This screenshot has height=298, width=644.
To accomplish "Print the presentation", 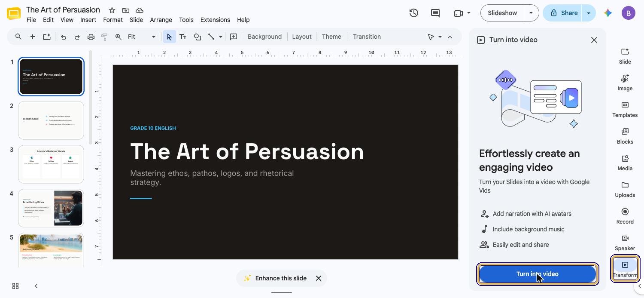I will tap(91, 37).
